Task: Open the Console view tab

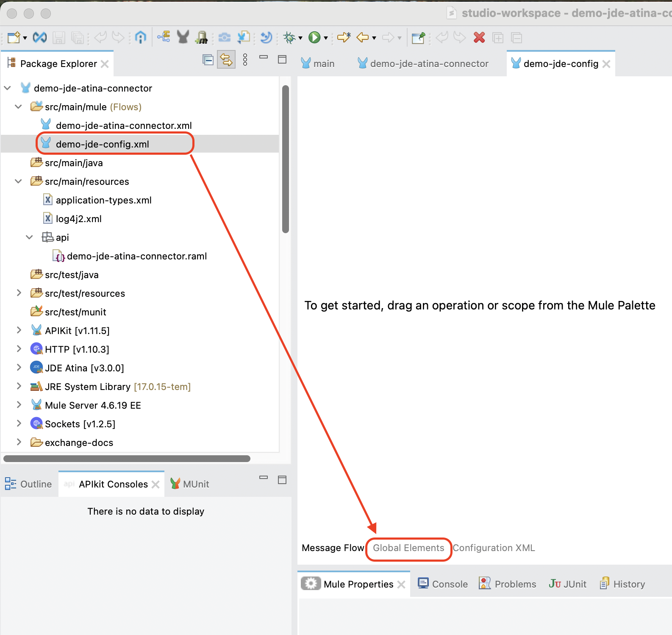Action: (443, 584)
